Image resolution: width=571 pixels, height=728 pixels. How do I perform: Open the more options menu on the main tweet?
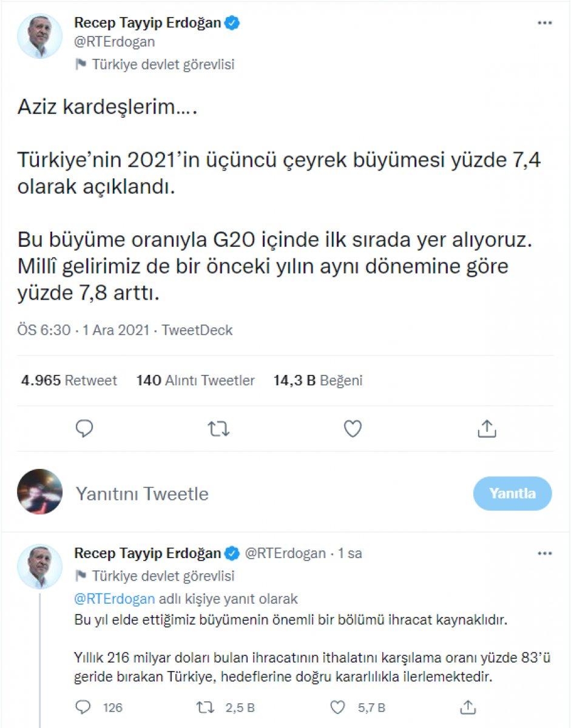(x=544, y=22)
